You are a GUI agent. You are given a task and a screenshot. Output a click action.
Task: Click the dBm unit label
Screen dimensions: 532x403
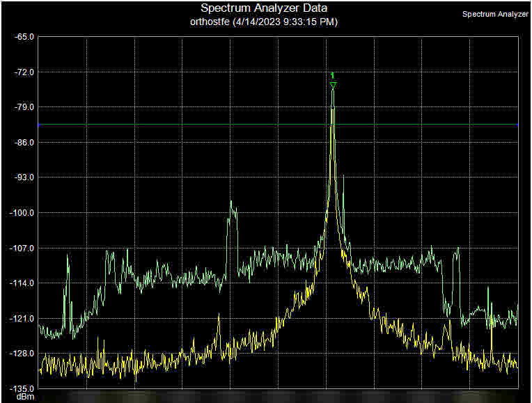pyautogui.click(x=24, y=397)
